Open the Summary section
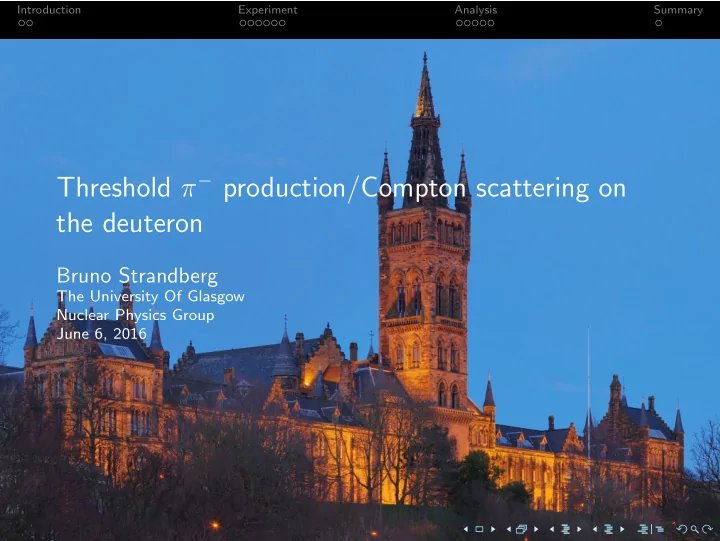Image resolution: width=720 pixels, height=541 pixels. point(678,10)
